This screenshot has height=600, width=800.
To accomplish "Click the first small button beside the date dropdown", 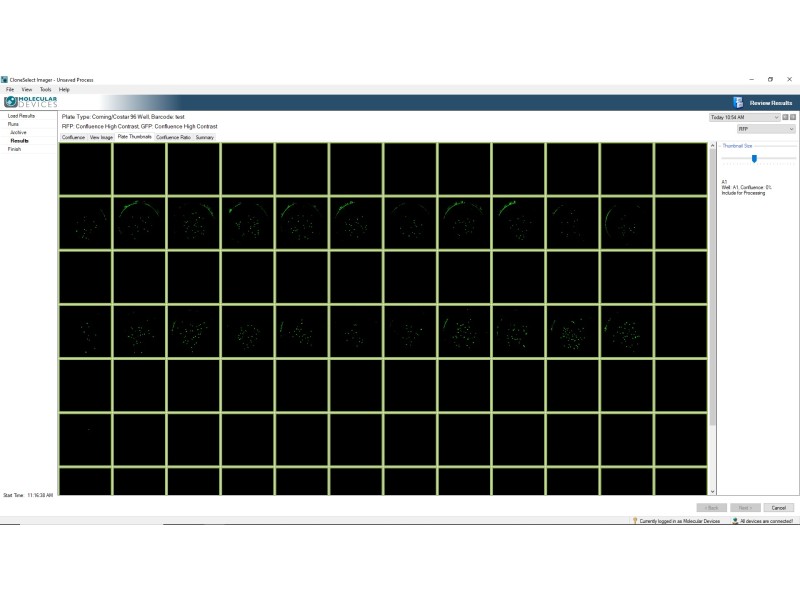I will coord(786,117).
